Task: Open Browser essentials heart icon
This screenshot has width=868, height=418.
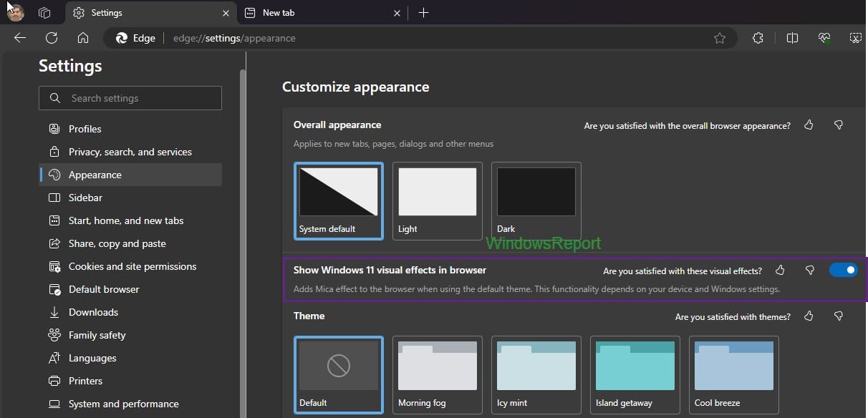Action: click(824, 39)
